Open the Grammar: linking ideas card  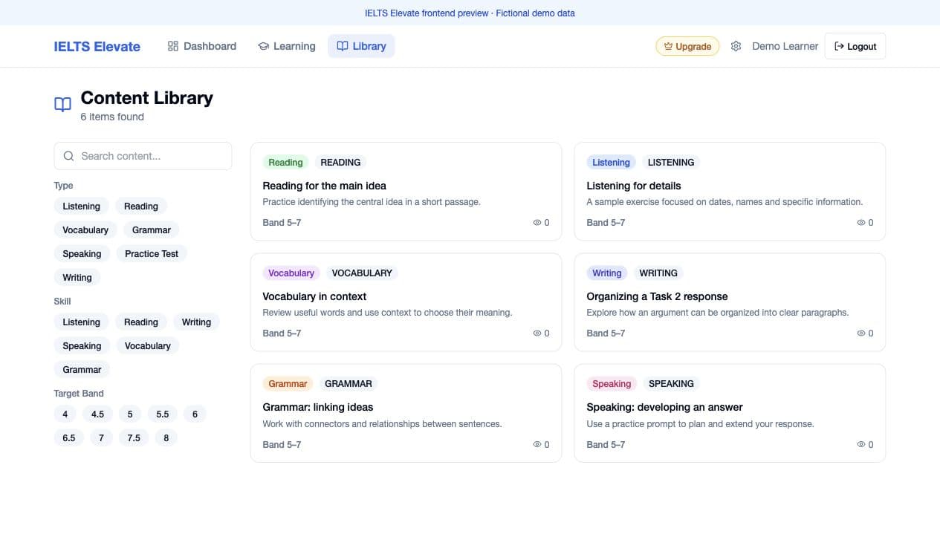click(x=406, y=413)
